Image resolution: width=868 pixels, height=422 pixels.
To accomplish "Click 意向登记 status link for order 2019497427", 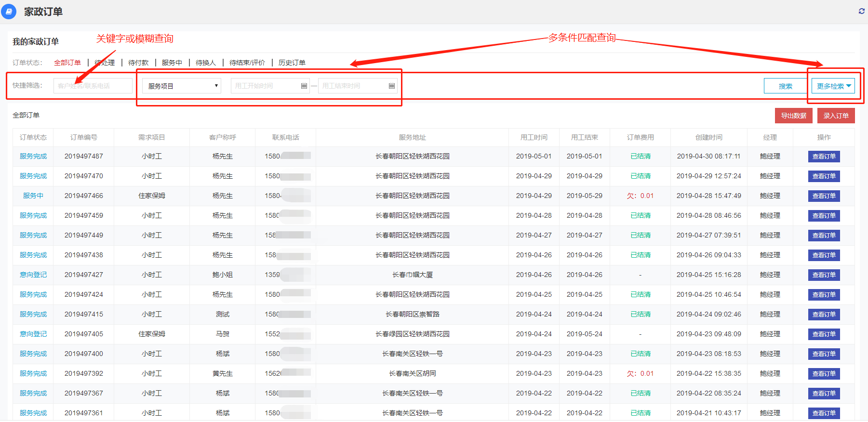I will point(33,275).
